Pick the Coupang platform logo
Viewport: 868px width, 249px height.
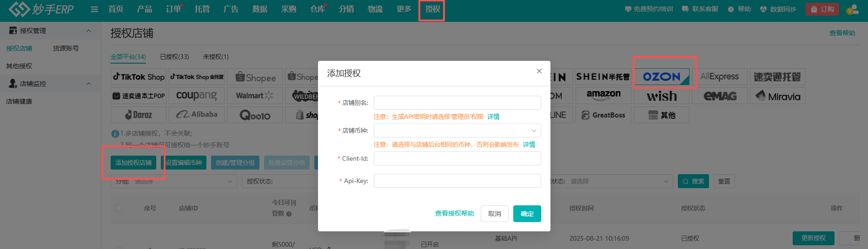click(196, 96)
